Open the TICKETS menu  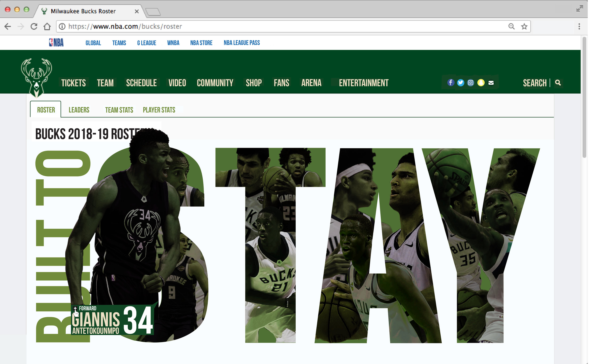74,83
